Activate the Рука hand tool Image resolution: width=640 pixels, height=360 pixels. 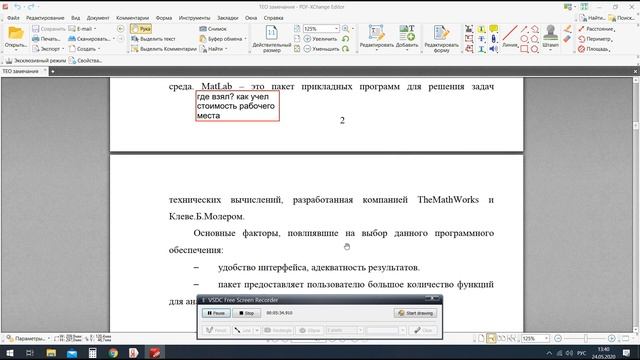pyautogui.click(x=141, y=29)
